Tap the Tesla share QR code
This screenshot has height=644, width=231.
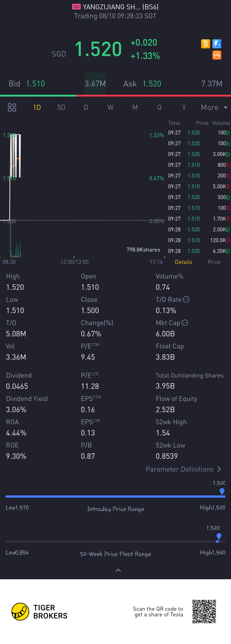tap(204, 611)
